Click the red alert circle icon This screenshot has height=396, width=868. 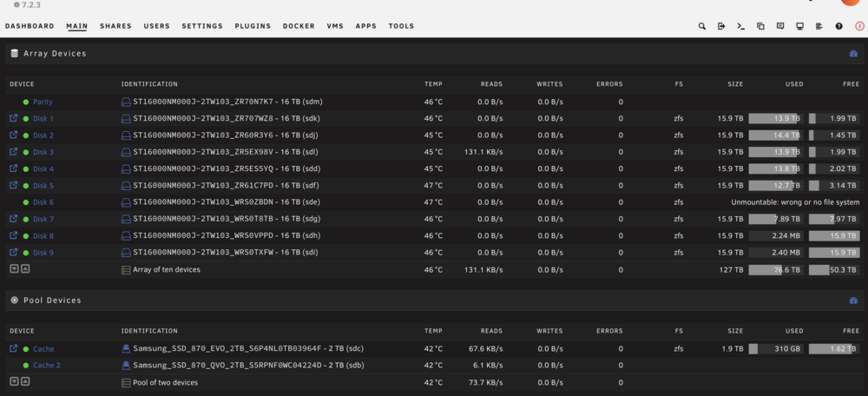(x=859, y=26)
